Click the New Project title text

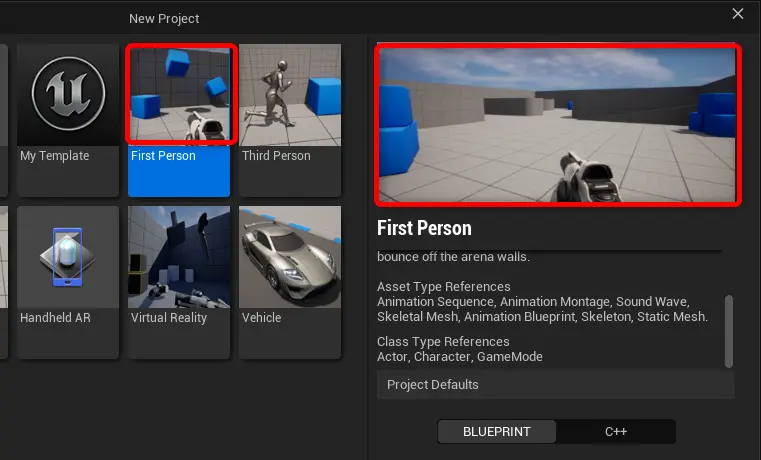pyautogui.click(x=164, y=18)
